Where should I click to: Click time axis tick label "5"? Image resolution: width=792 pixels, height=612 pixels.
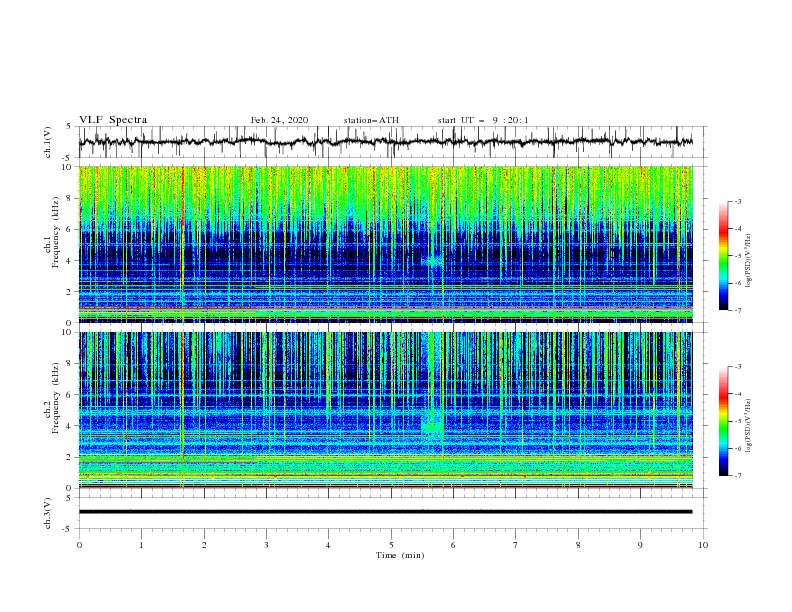[391, 545]
